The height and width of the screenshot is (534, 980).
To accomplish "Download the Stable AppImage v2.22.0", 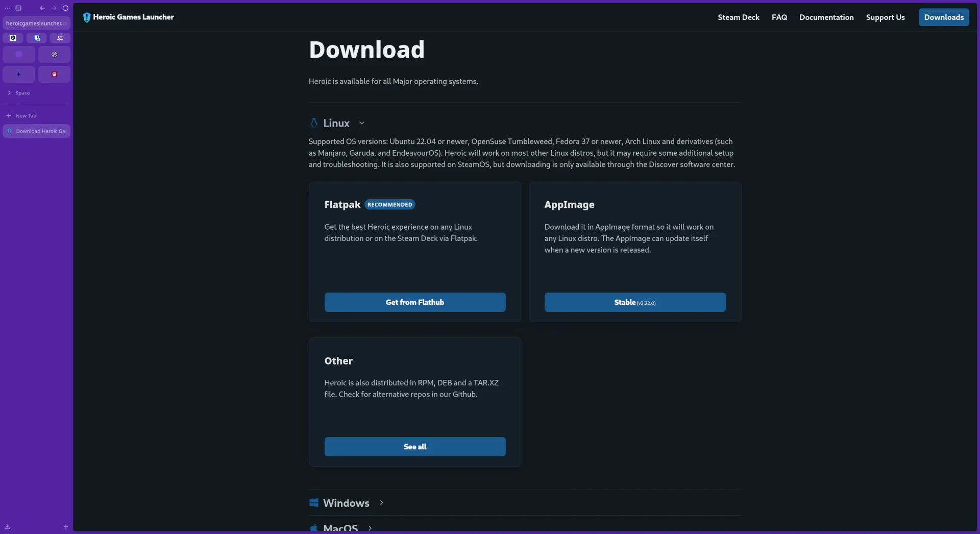I will (x=635, y=302).
